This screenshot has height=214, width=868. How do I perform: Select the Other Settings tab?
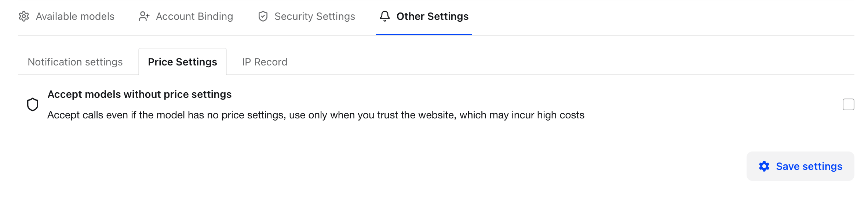click(x=432, y=16)
